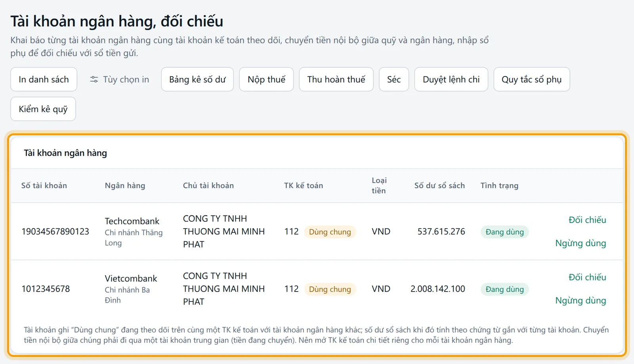Click the In danh sách button

tap(44, 79)
